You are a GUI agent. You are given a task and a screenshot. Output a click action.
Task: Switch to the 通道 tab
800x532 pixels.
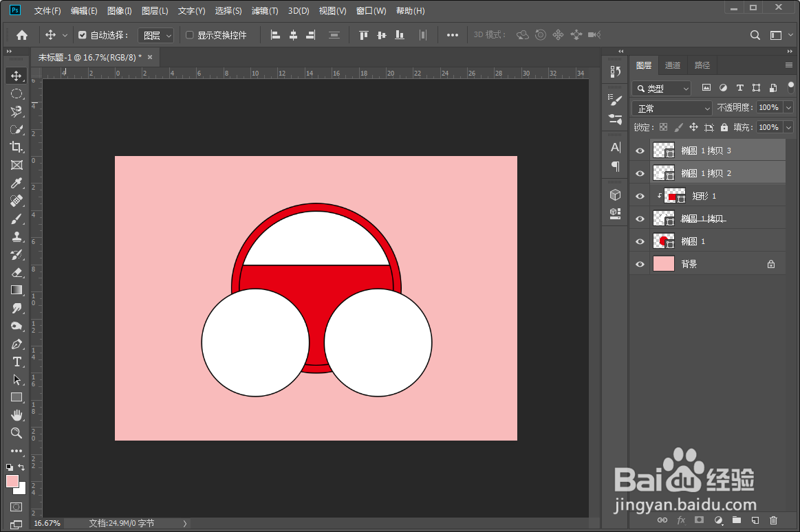point(672,65)
